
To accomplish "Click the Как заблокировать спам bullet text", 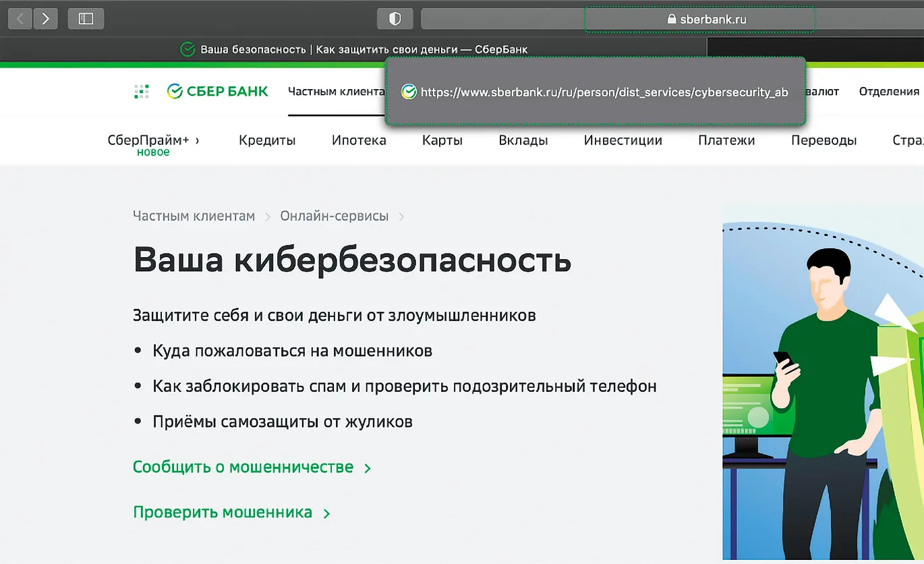I will tap(405, 387).
